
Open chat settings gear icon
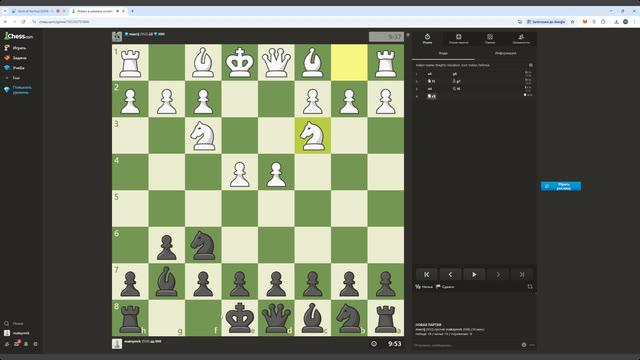[x=524, y=345]
